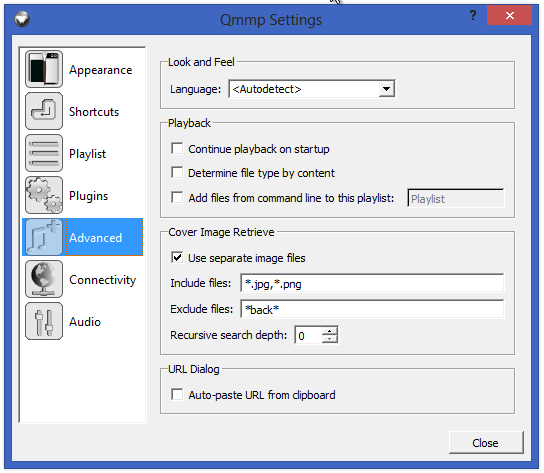Check Add files from command line option
Viewport: 544px width, 473px height.
click(177, 197)
